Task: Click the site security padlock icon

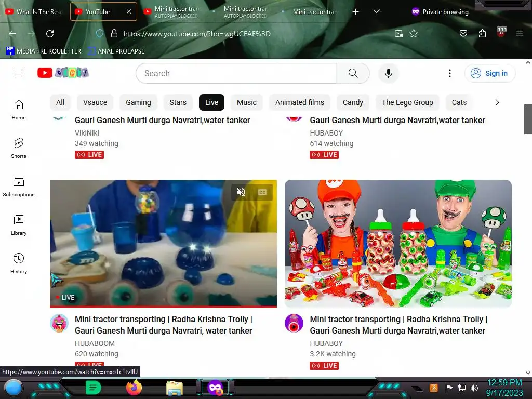Action: 114,34
